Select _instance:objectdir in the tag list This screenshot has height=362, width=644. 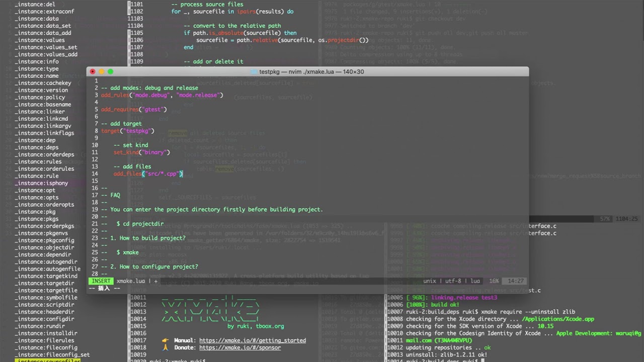44,248
